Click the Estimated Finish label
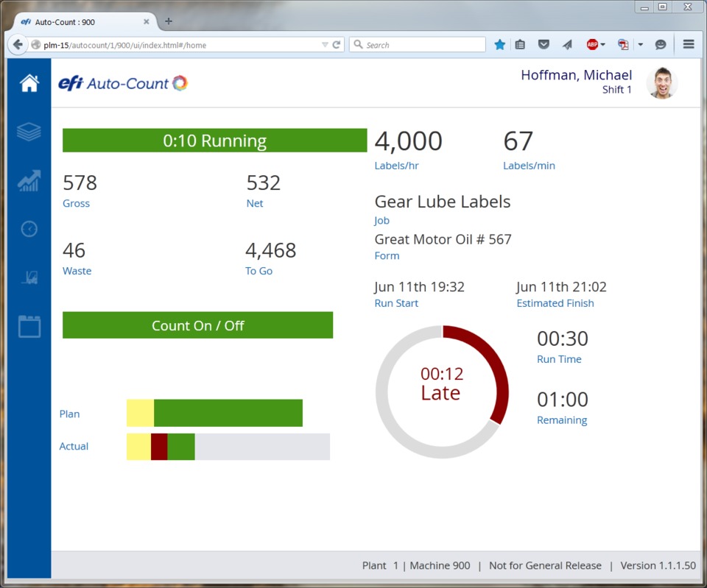 click(x=555, y=303)
